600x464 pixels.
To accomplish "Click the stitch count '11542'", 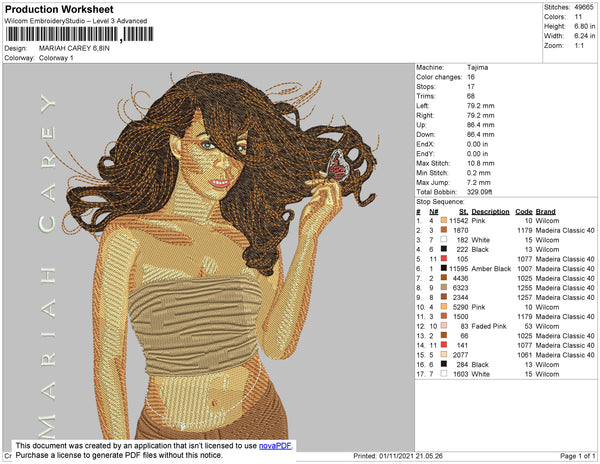I will coord(458,221).
